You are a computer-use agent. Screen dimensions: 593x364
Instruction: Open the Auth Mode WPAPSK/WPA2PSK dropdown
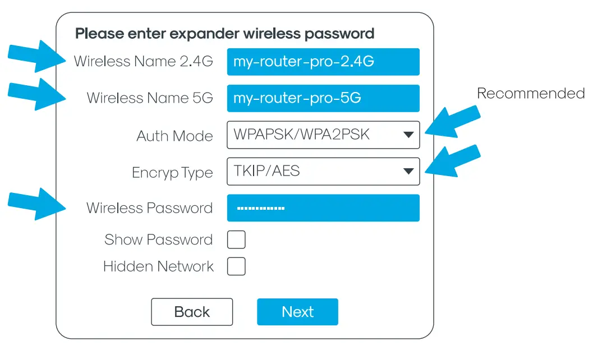tap(323, 135)
